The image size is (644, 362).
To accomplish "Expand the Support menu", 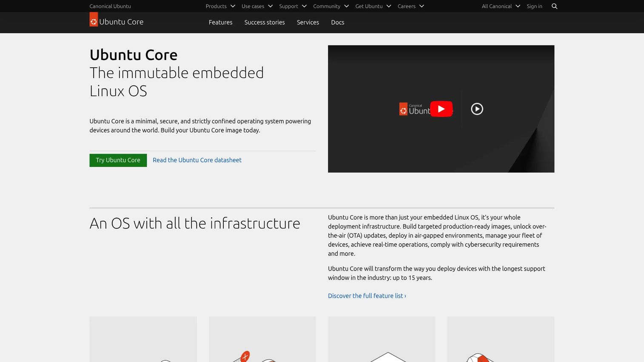I will point(293,6).
